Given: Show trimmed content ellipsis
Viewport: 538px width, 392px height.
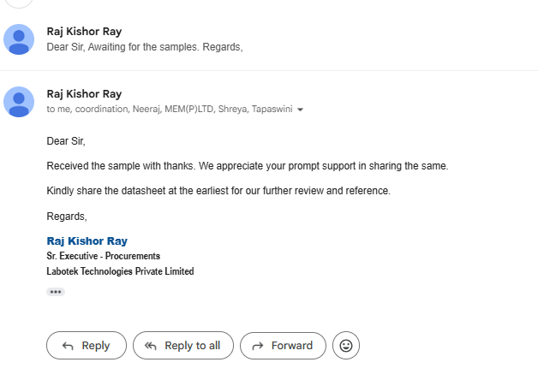Looking at the screenshot, I should [x=56, y=292].
